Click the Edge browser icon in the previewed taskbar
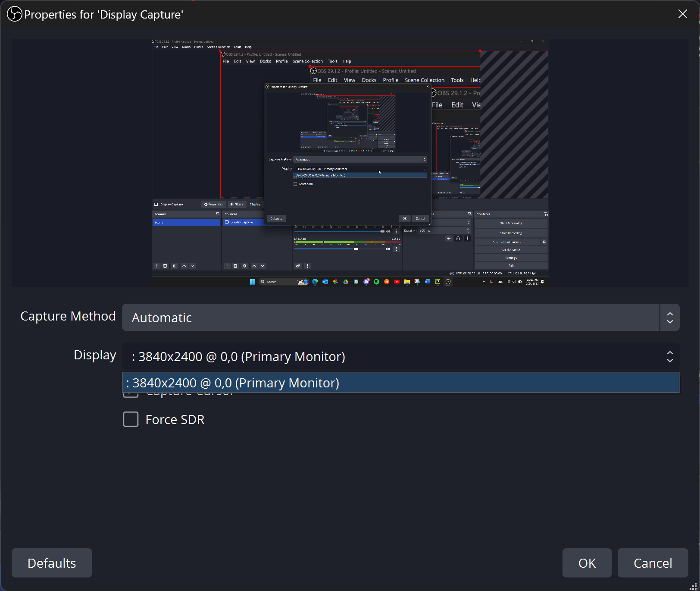700x591 pixels. pyautogui.click(x=315, y=282)
